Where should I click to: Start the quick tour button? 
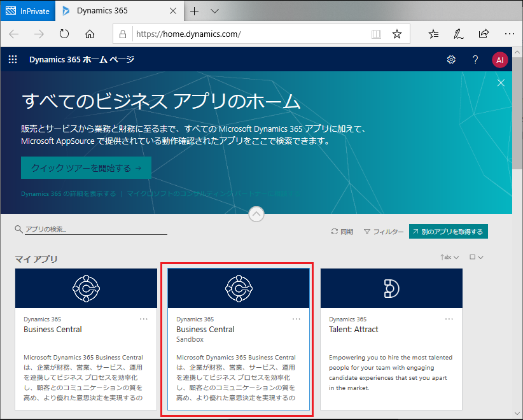[x=86, y=168]
